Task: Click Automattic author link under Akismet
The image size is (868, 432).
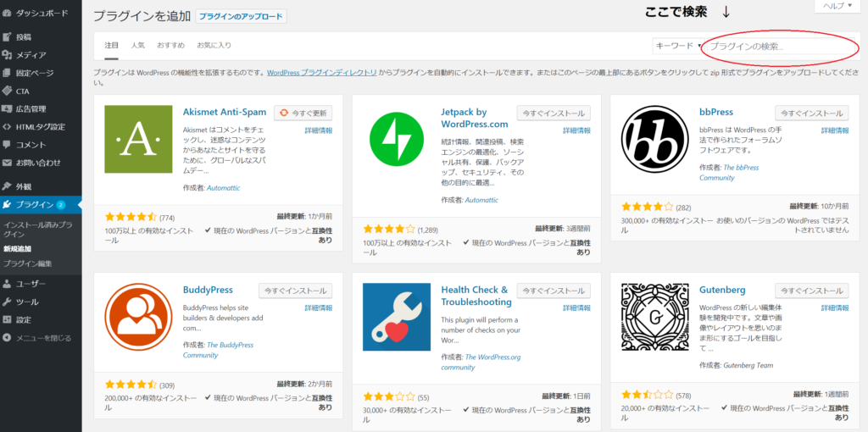Action: tap(224, 188)
